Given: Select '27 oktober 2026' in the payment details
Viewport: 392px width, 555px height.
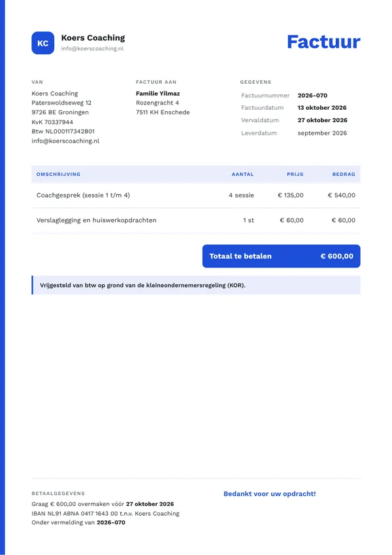Looking at the screenshot, I should coord(150,503).
